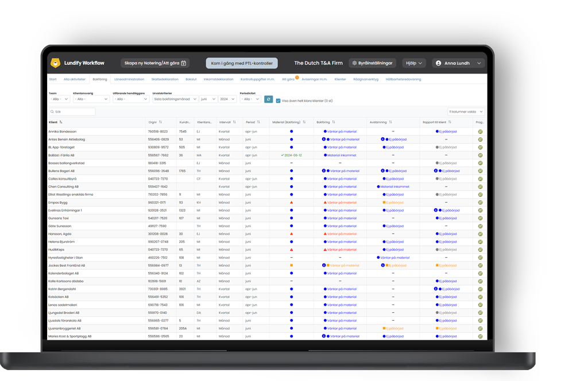
Task: Click the Lundify Workflow shield logo
Action: point(56,63)
